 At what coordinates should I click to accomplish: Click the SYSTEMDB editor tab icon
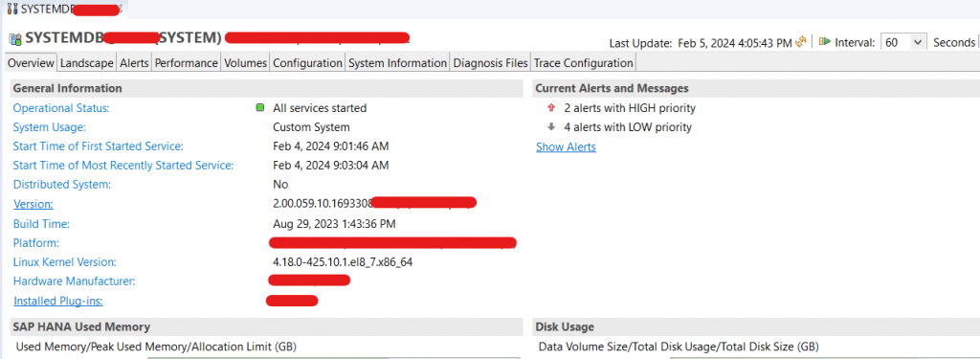(12, 10)
